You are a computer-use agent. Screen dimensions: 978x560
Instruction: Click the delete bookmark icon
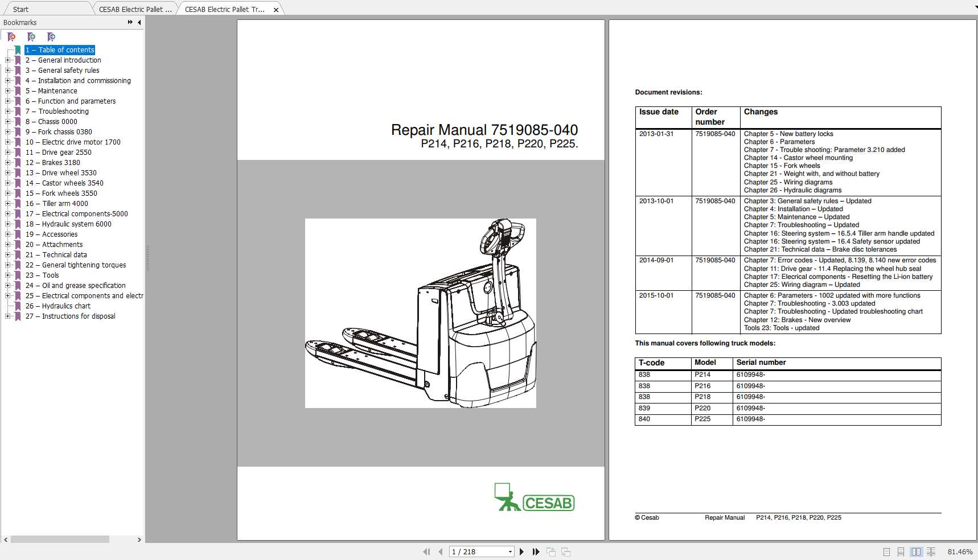pyautogui.click(x=11, y=37)
